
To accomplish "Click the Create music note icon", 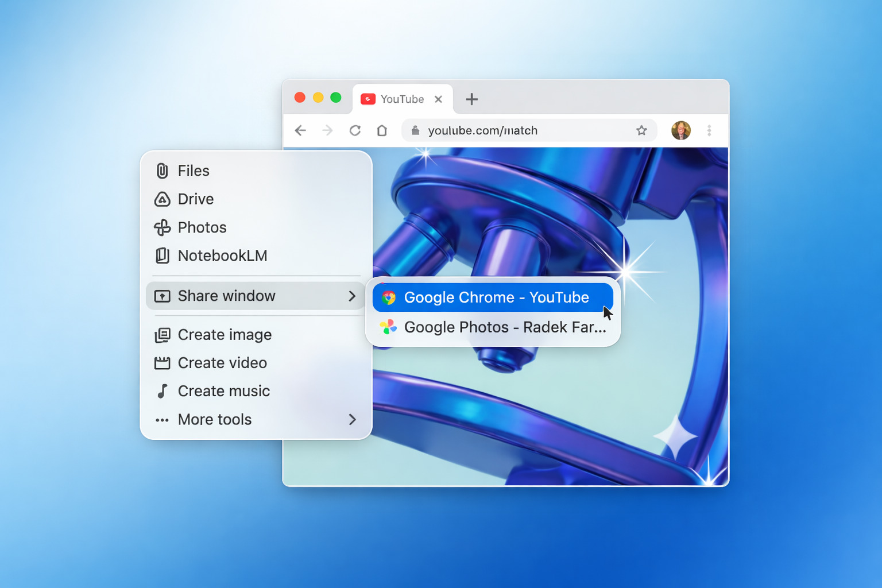I will [x=163, y=391].
